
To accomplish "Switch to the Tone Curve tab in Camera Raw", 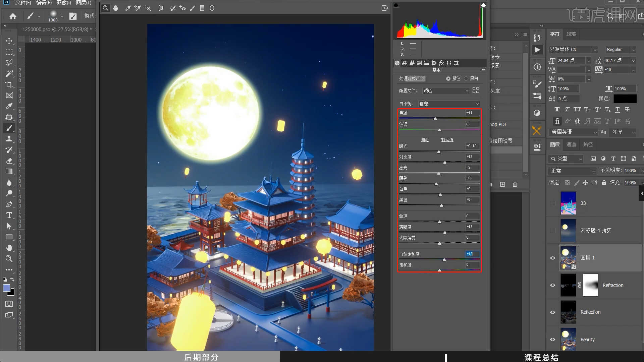I will click(405, 63).
